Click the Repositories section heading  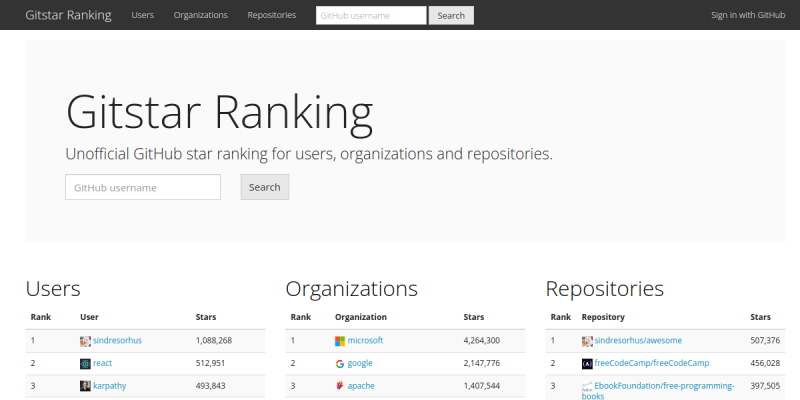pos(605,289)
